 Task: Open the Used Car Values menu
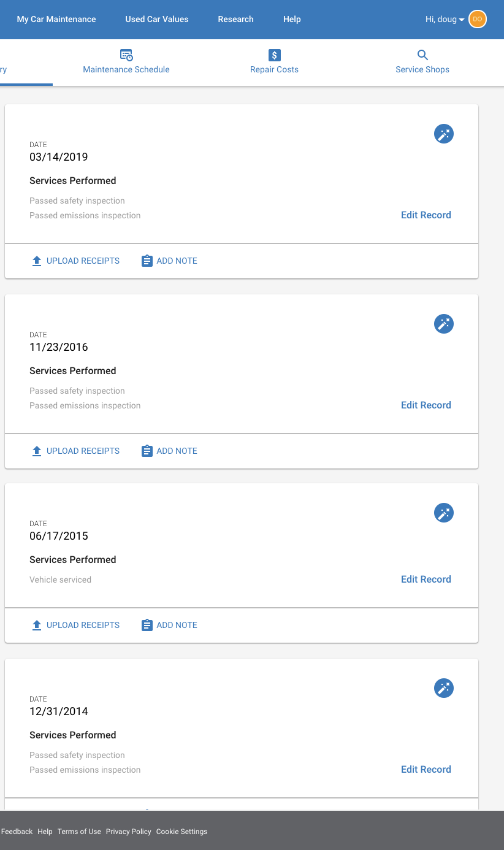(157, 19)
